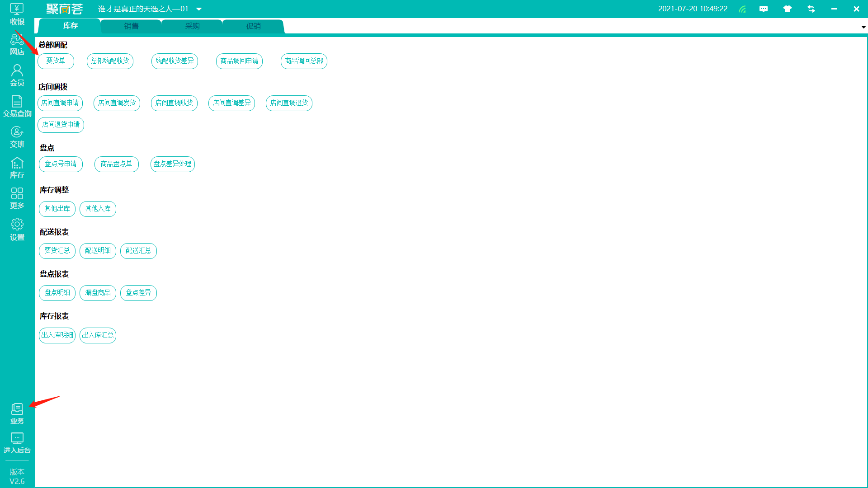Open 其他出库
This screenshot has height=488, width=868.
coord(57,209)
